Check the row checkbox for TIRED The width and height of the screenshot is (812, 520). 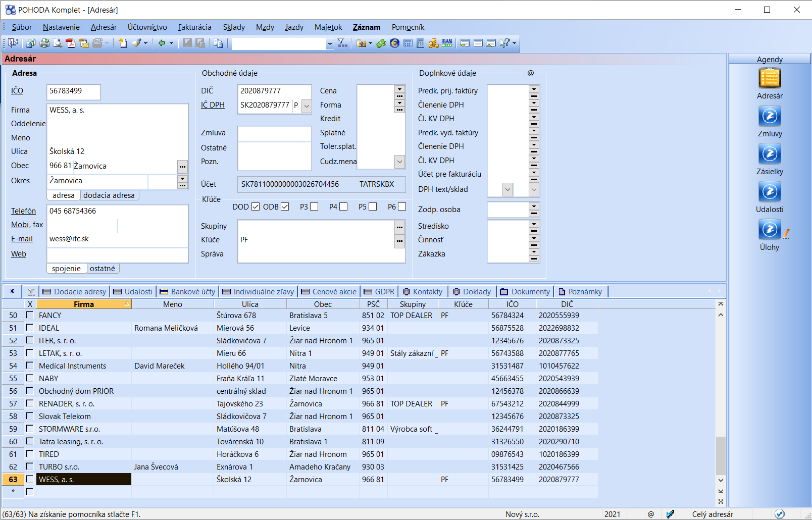(x=30, y=454)
